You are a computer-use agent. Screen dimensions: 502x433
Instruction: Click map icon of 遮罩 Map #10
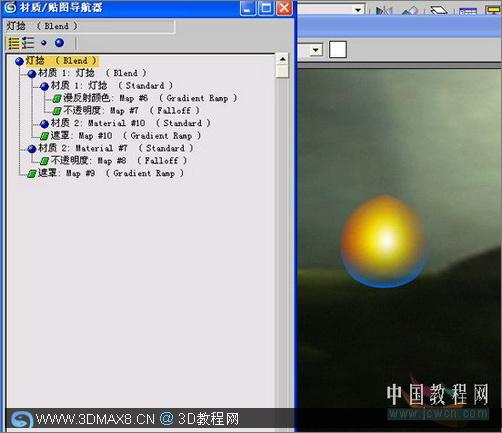click(x=44, y=136)
